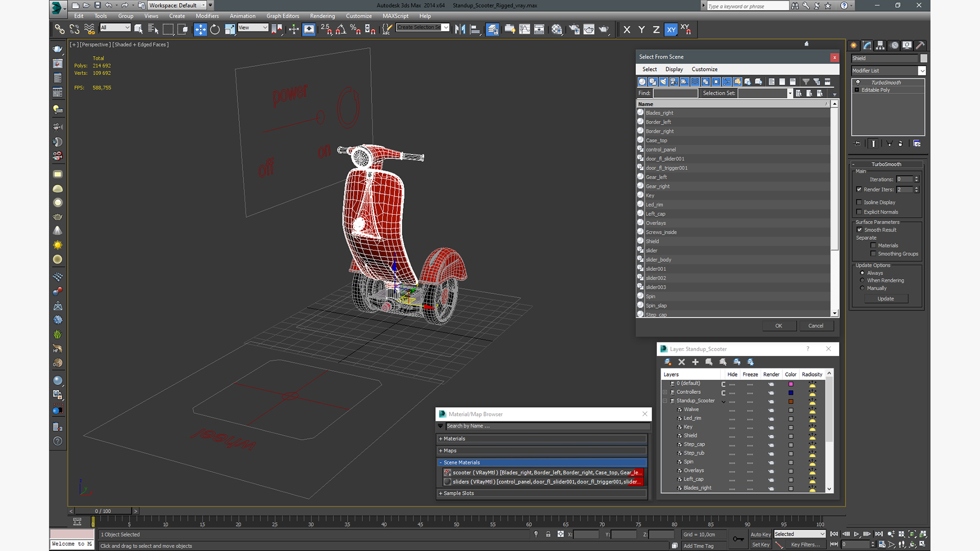Change the Controllers layer color swatch
980x551 pixels.
tap(791, 392)
